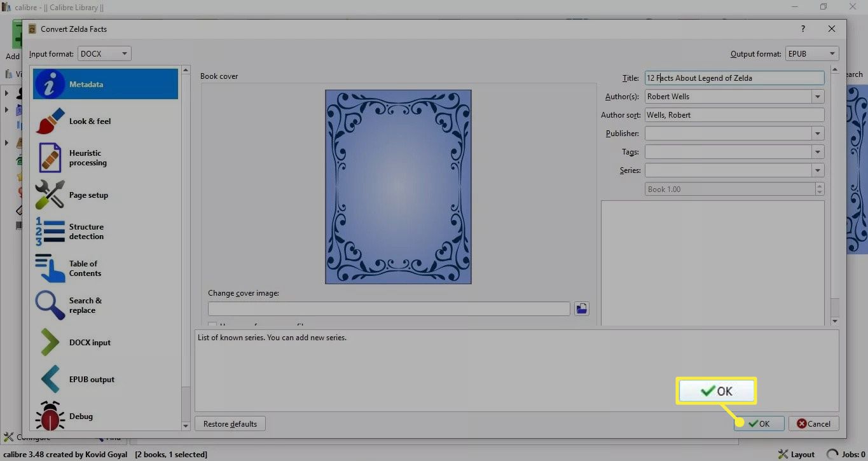Open Structure detection section
This screenshot has height=461, width=868.
click(106, 231)
